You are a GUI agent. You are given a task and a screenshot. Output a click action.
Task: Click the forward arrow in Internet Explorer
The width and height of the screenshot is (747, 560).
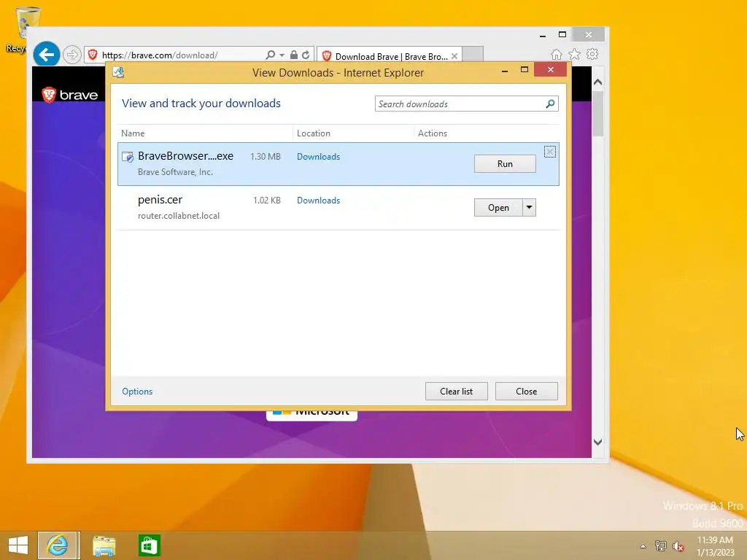(x=72, y=55)
